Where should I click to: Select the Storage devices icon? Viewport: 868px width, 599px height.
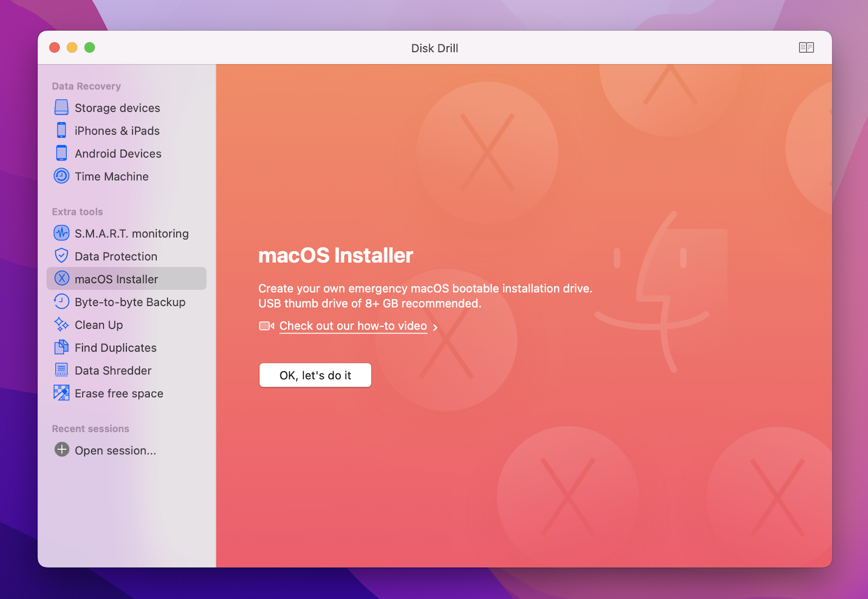click(x=61, y=107)
